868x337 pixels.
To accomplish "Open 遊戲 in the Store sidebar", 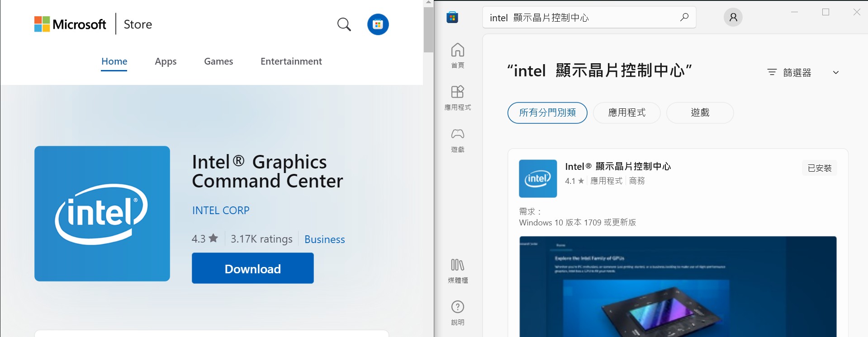I will [x=458, y=140].
